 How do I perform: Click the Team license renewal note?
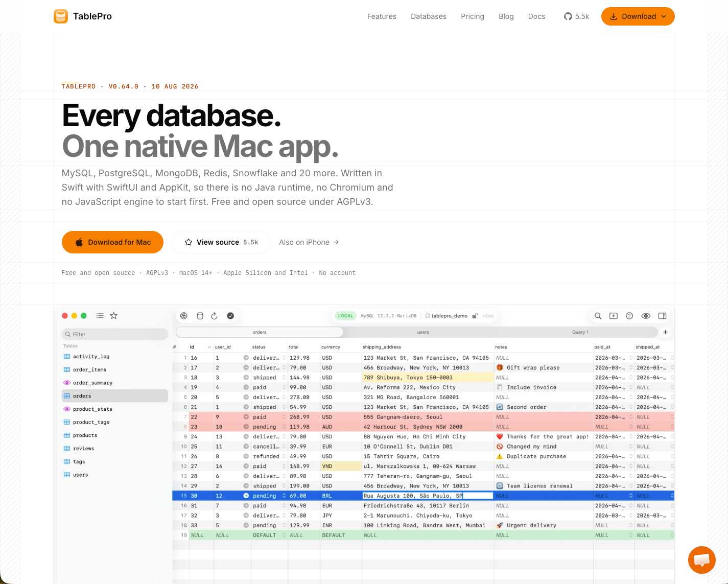[539, 486]
